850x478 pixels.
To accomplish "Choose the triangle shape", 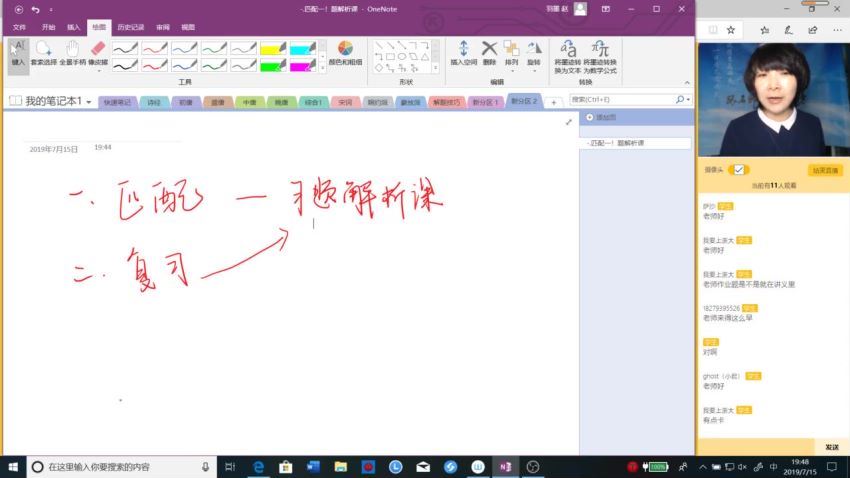I will [x=425, y=56].
